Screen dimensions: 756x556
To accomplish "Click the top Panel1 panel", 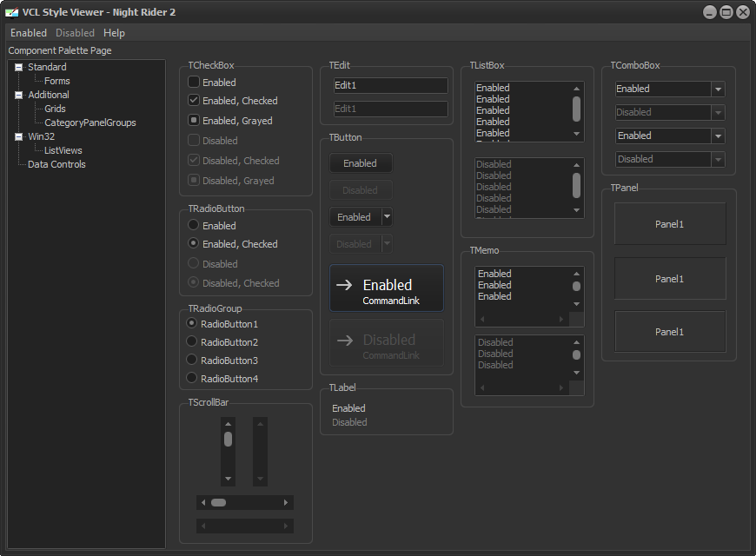I will [x=670, y=224].
